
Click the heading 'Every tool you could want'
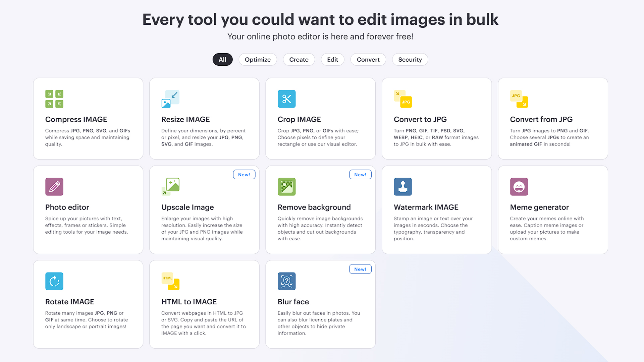coord(320,19)
